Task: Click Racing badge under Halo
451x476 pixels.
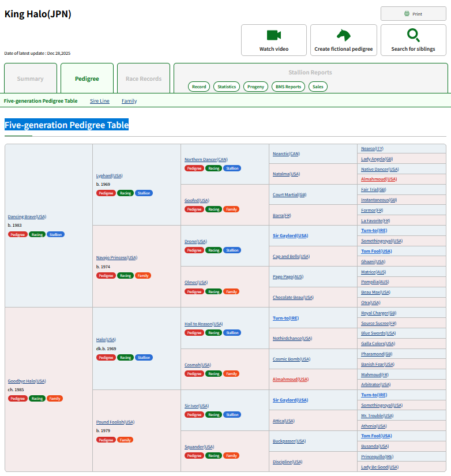Action: [125, 358]
